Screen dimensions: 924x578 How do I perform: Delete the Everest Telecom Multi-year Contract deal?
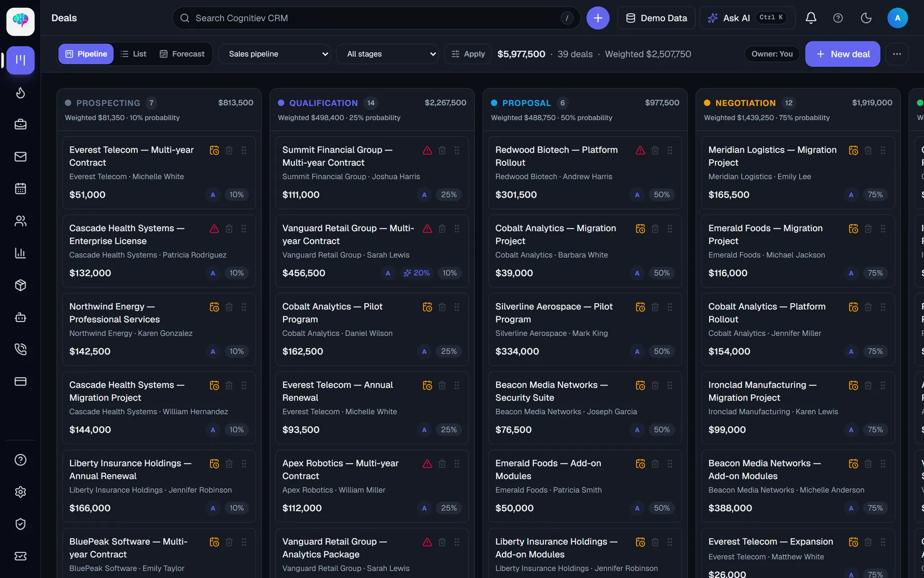click(x=229, y=150)
